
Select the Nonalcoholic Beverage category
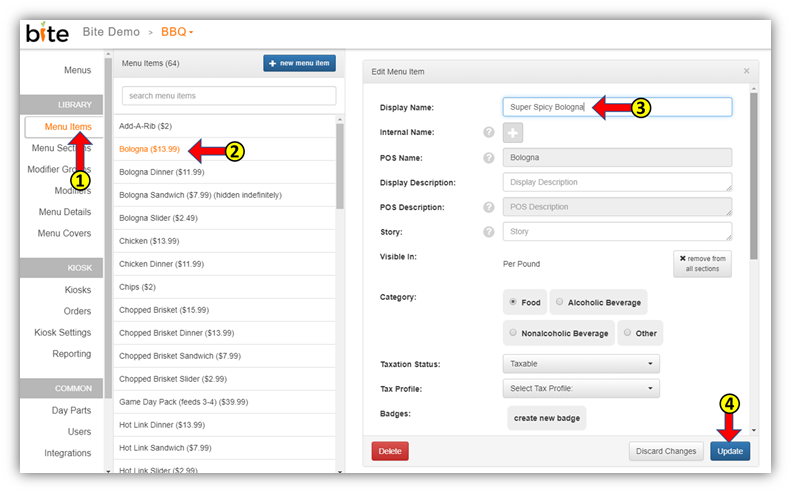[x=513, y=333]
